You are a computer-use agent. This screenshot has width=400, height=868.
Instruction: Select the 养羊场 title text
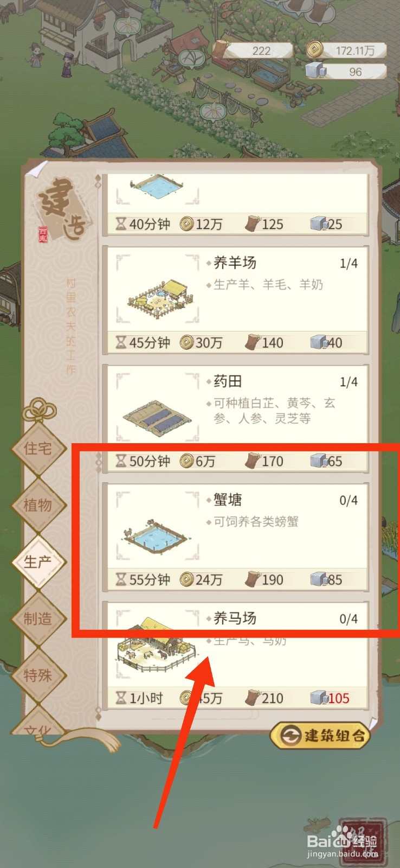[x=235, y=263]
